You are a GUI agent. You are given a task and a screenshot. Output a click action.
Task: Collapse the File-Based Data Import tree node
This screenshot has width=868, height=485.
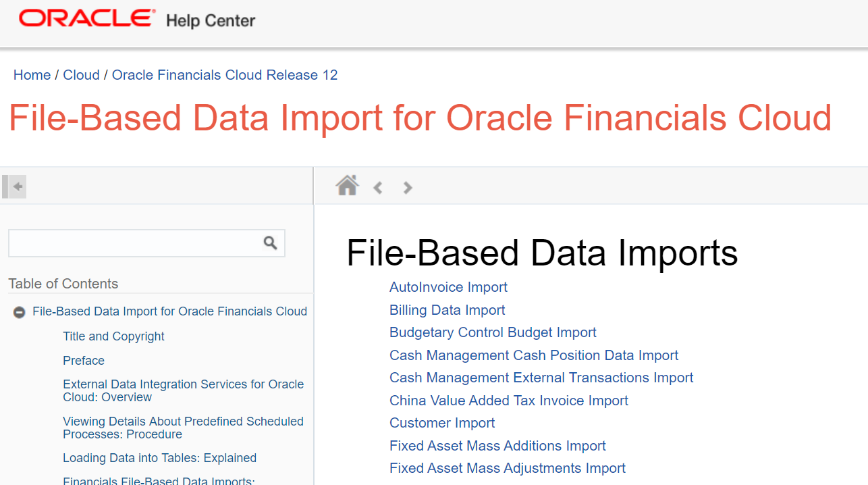coord(20,312)
